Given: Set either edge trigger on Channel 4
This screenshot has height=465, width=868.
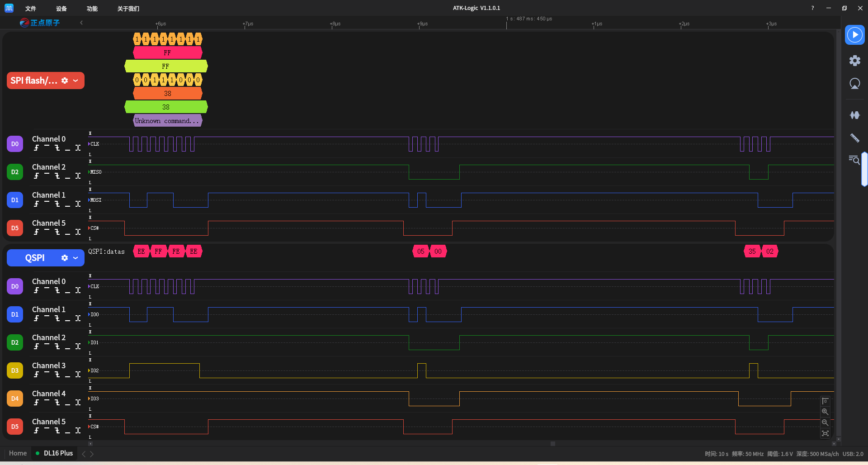Looking at the screenshot, I should coord(78,403).
